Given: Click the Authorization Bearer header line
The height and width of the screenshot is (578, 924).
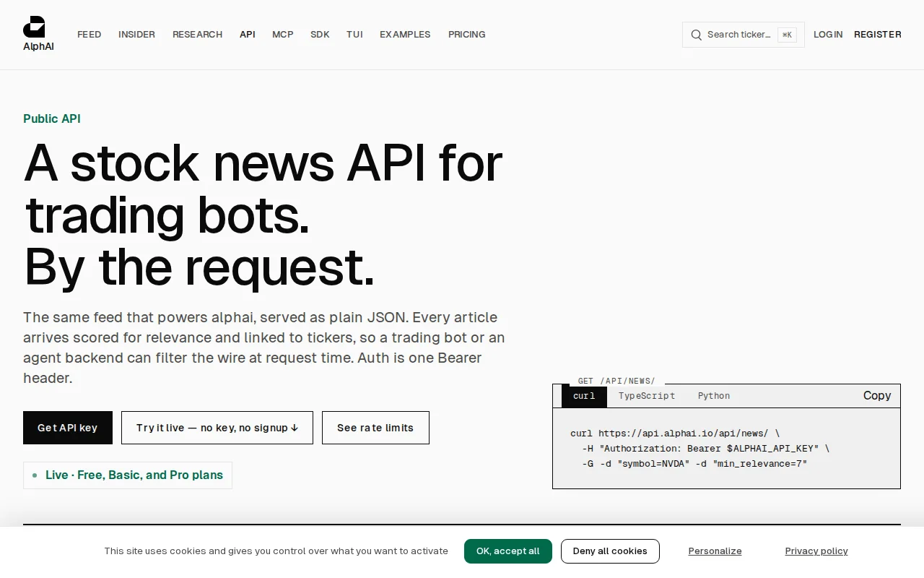Looking at the screenshot, I should [x=706, y=449].
